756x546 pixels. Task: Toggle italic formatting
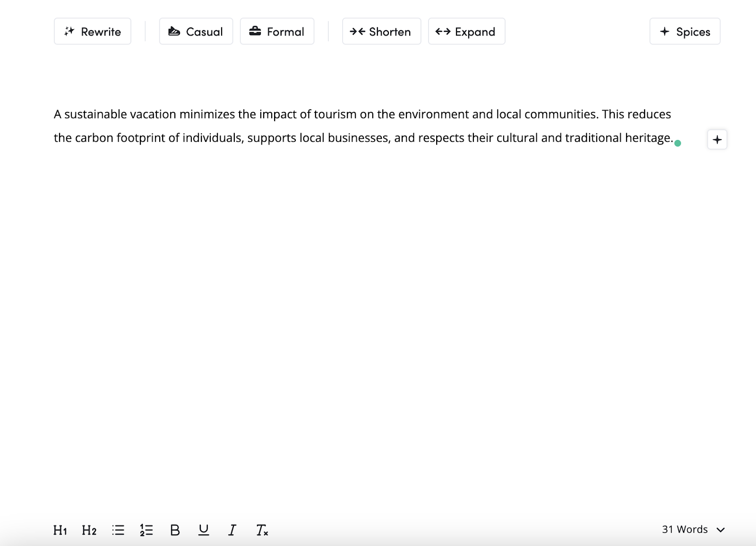(x=232, y=530)
